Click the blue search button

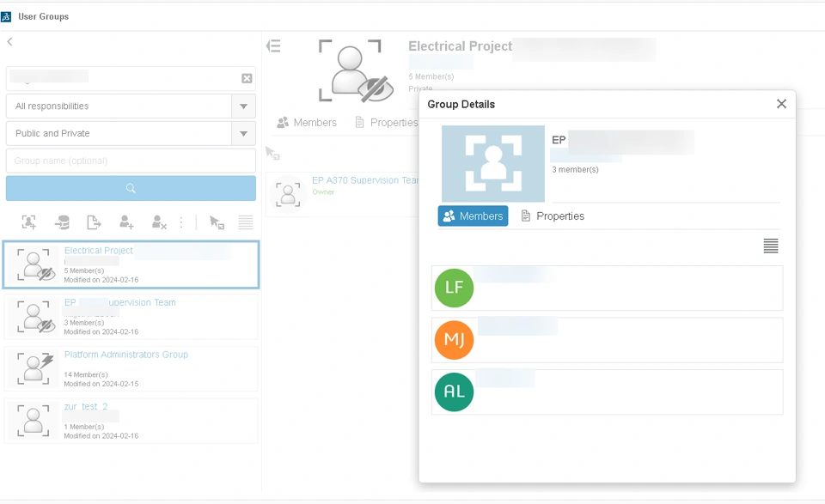(131, 188)
